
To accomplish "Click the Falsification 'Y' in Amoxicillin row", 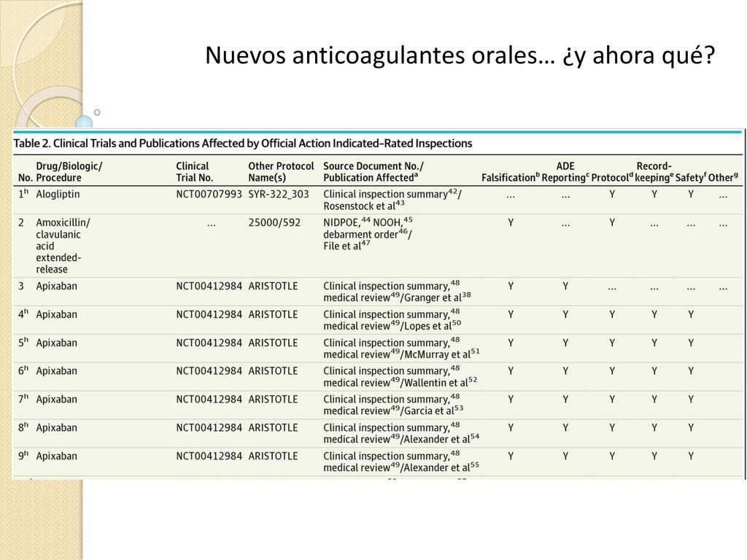I will (510, 222).
